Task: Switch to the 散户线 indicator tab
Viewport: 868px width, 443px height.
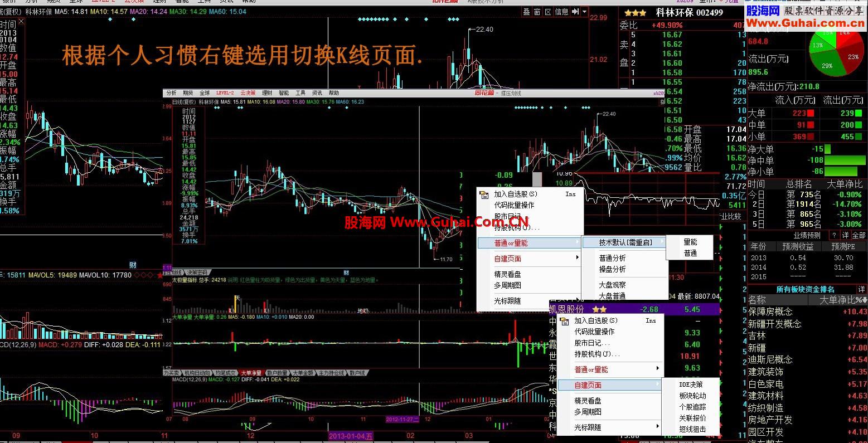Action: (x=357, y=373)
